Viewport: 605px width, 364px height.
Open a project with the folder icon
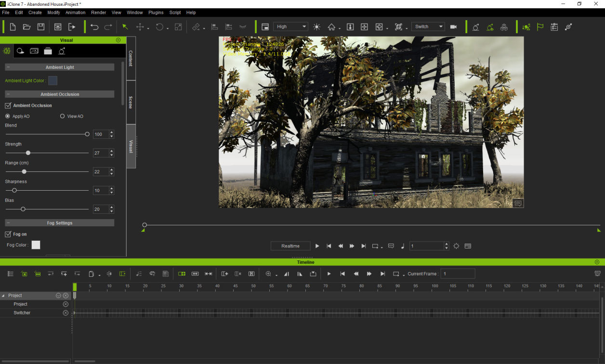pyautogui.click(x=27, y=27)
